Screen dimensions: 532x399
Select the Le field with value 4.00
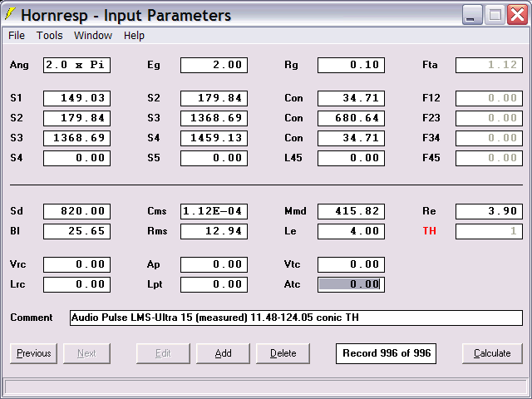(351, 231)
